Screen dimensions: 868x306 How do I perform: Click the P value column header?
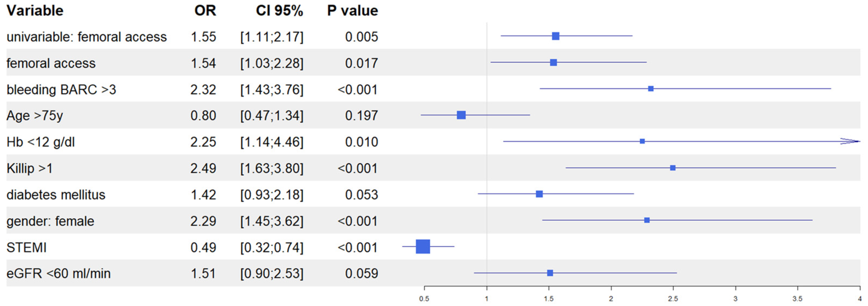pos(352,11)
